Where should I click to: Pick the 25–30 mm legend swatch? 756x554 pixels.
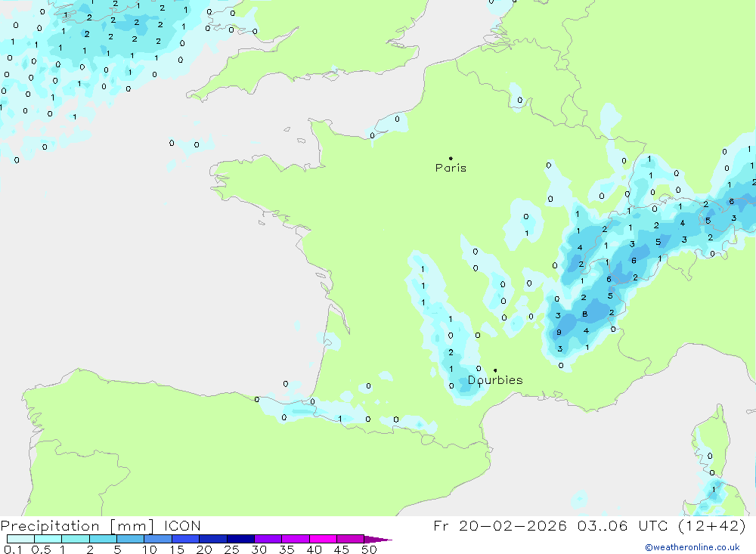click(x=240, y=539)
